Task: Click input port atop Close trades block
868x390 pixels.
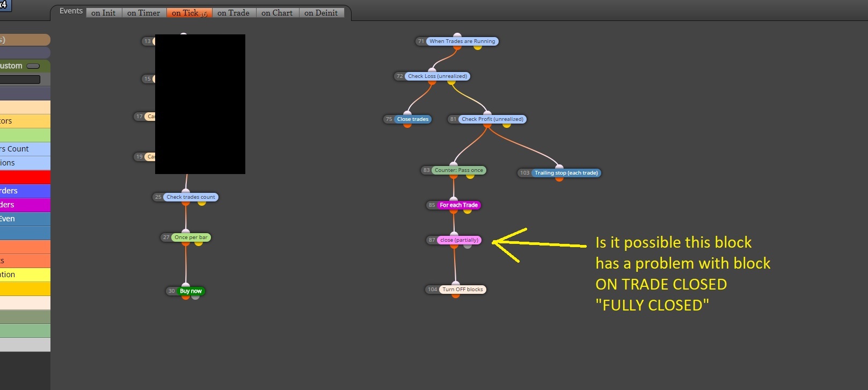Action: 407,113
